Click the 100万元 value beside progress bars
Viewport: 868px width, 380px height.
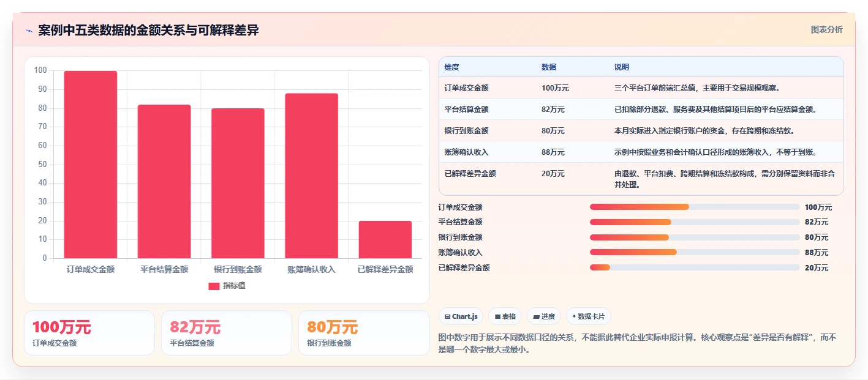(x=818, y=207)
